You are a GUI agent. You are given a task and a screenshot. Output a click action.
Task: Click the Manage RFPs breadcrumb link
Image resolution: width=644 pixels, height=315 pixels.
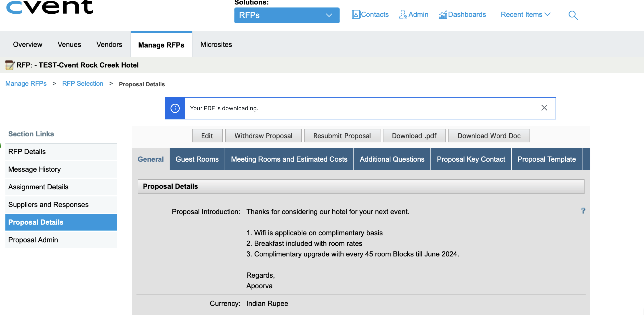[x=26, y=84]
